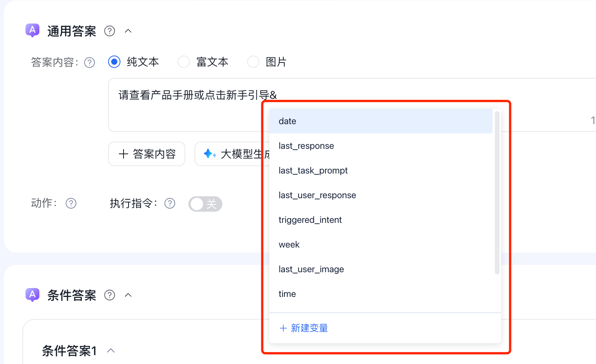
Task: Click the 答案内容 help icon
Action: [x=89, y=62]
